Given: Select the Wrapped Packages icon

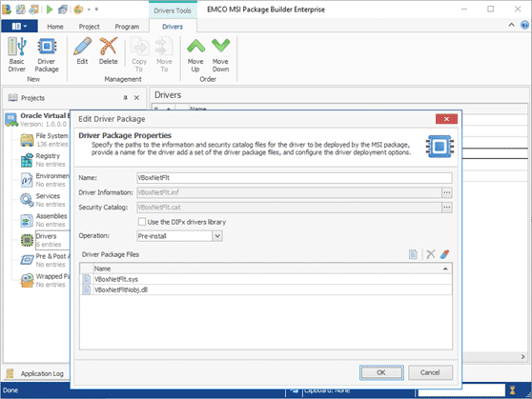Looking at the screenshot, I should [x=27, y=280].
